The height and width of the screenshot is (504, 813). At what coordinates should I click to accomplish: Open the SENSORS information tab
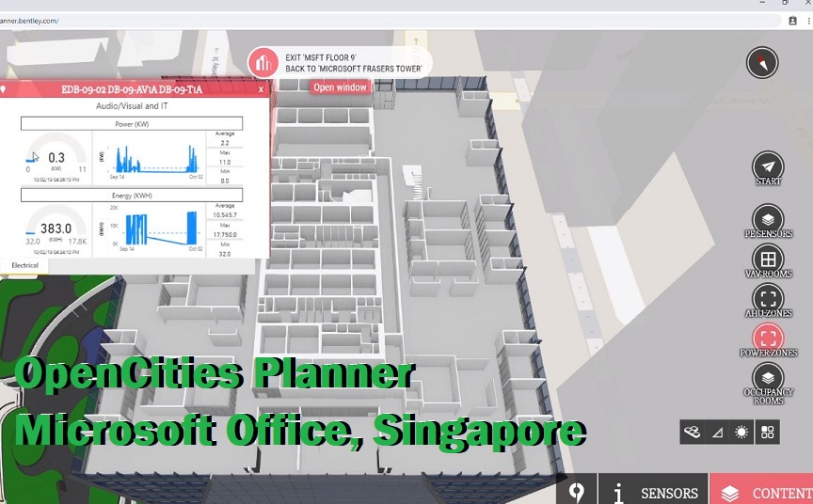(653, 490)
